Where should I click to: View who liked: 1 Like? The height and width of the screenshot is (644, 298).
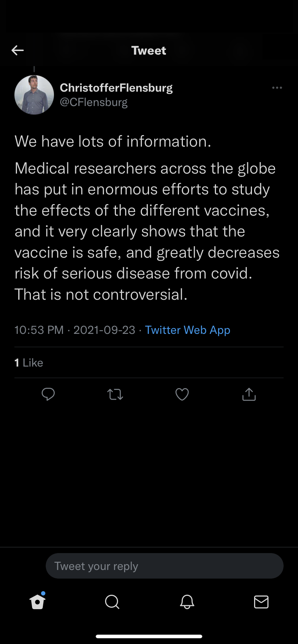[x=29, y=363]
